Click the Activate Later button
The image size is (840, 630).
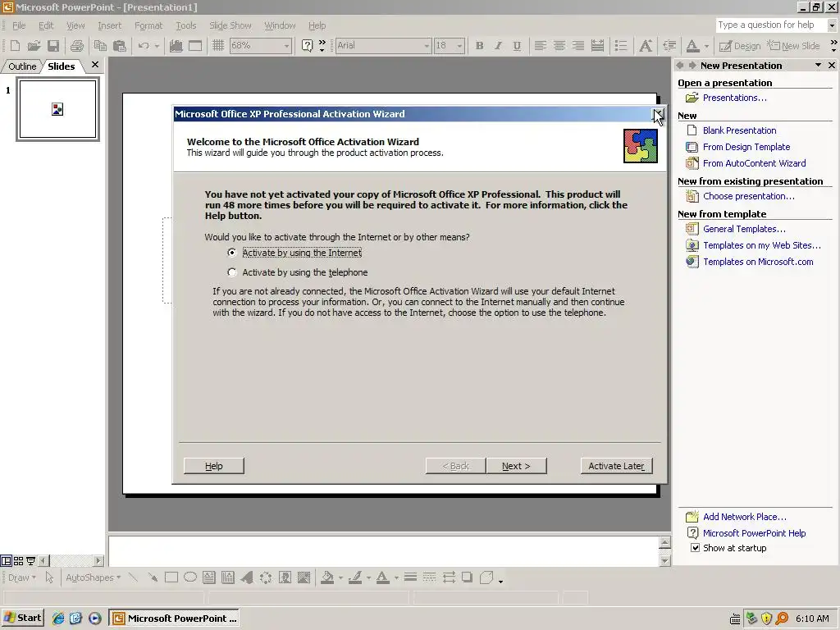click(x=616, y=466)
